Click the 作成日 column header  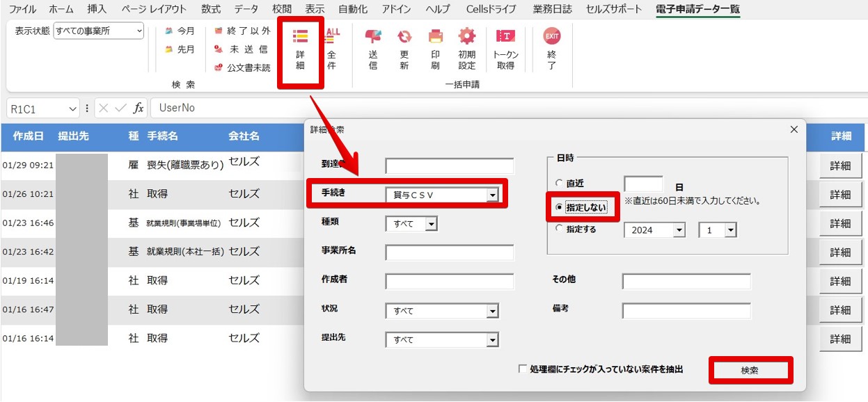tap(28, 136)
